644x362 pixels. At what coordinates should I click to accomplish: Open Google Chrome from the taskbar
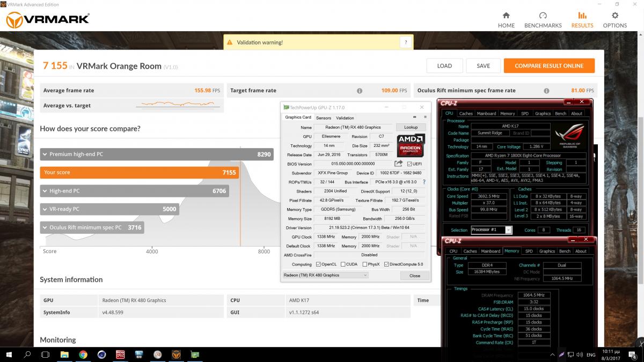pyautogui.click(x=83, y=354)
